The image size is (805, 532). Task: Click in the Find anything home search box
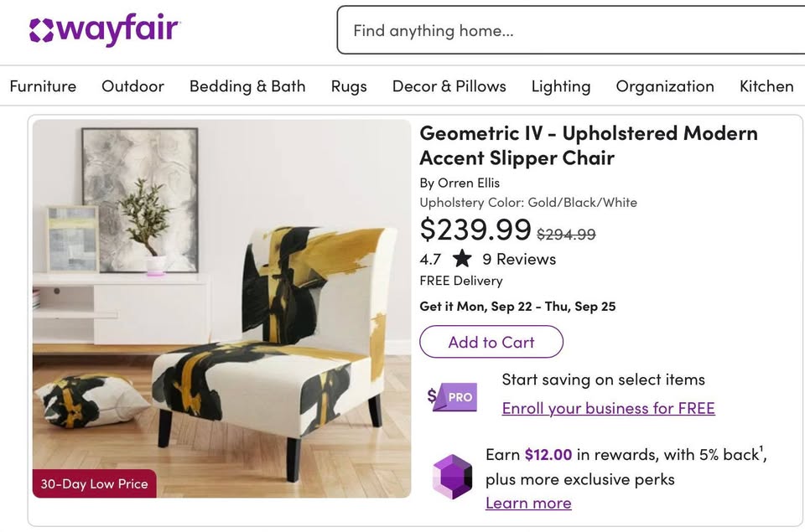[570, 31]
